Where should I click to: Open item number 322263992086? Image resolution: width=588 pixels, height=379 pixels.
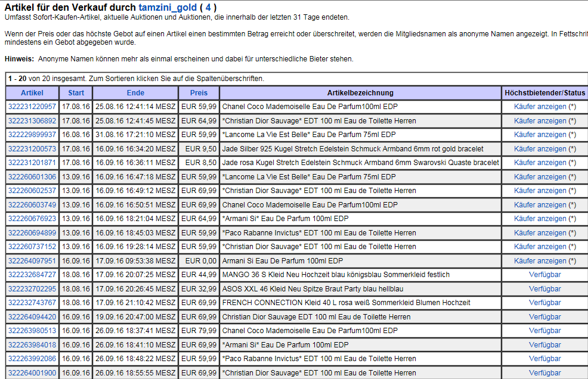pos(32,359)
